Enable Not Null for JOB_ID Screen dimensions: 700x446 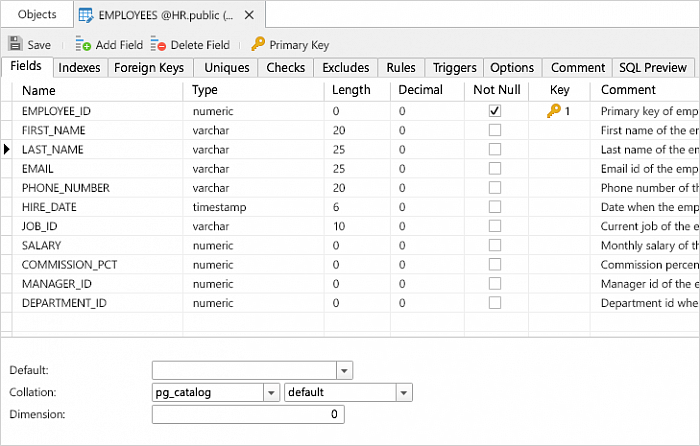(495, 226)
